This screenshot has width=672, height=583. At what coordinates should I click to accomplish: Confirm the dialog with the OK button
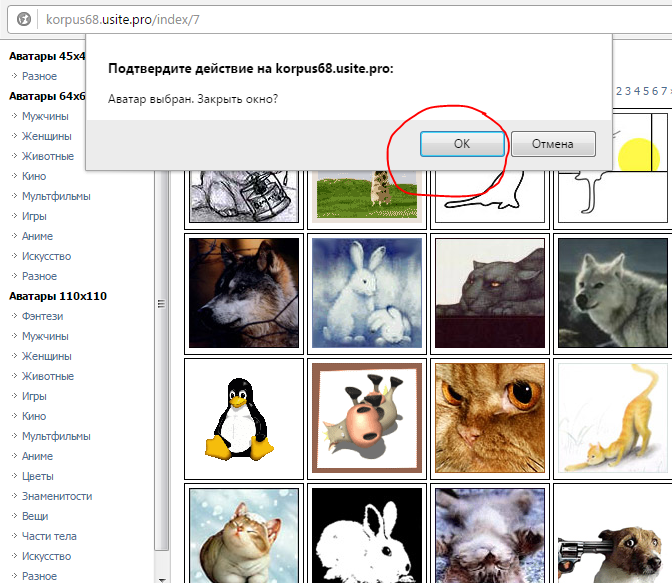(x=461, y=144)
